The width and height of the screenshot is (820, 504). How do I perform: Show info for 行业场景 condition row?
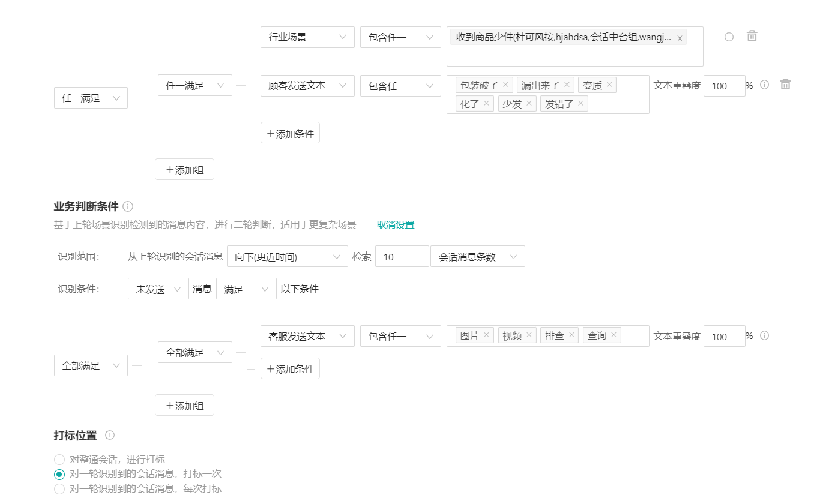point(729,37)
